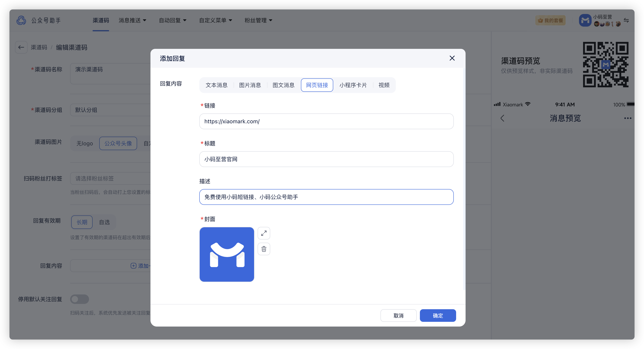Click the switch account arrows icon
The width and height of the screenshot is (644, 349).
coord(626,20)
